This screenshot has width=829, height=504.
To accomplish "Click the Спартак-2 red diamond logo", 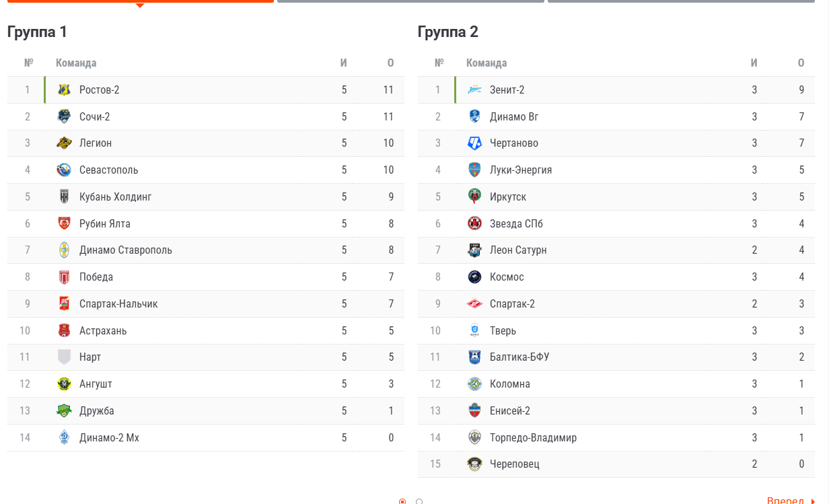I will pyautogui.click(x=474, y=303).
